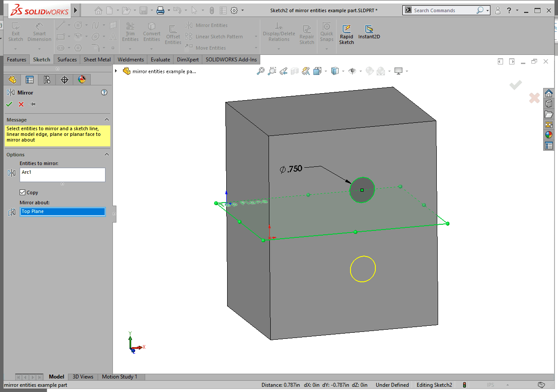Switch to 3D Views bottom tab

[x=83, y=377]
